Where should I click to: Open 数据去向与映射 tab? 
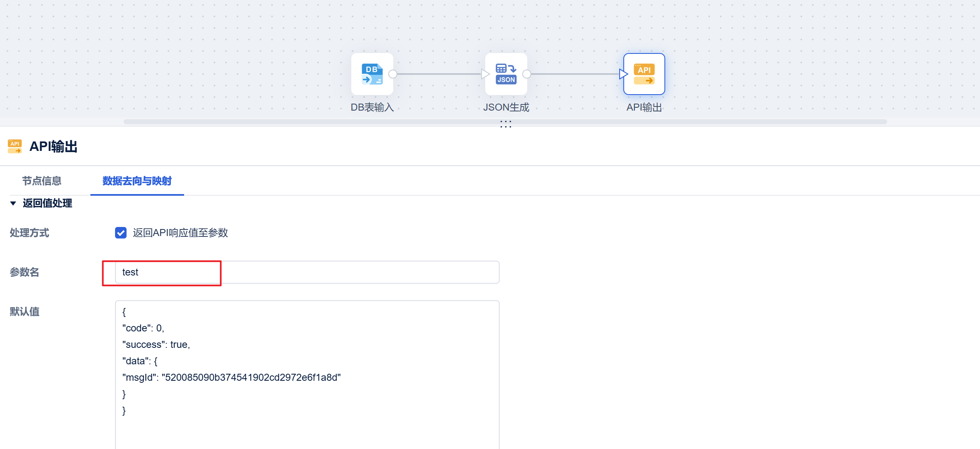(x=137, y=181)
